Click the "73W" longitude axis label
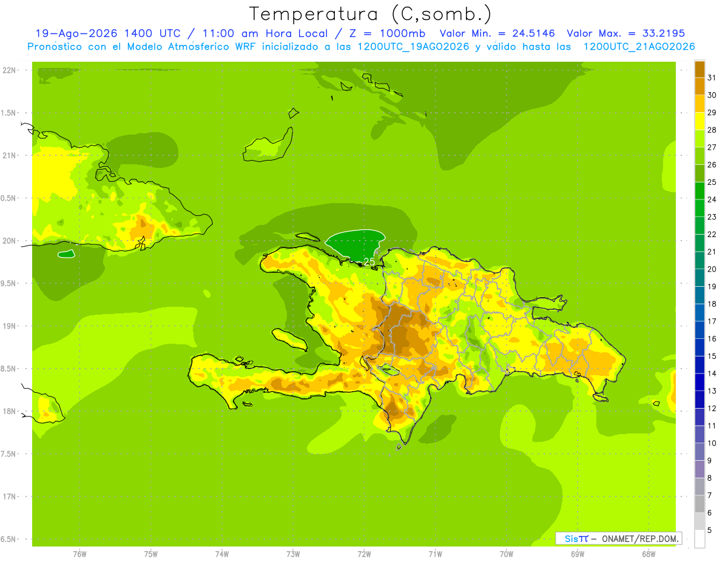This screenshot has height=562, width=728. point(293,554)
